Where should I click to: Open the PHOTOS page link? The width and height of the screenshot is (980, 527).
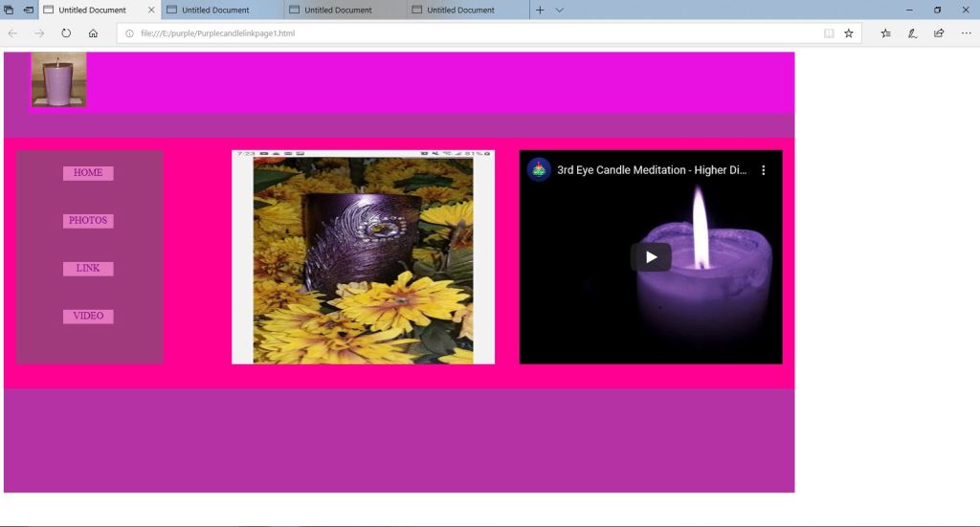(88, 221)
